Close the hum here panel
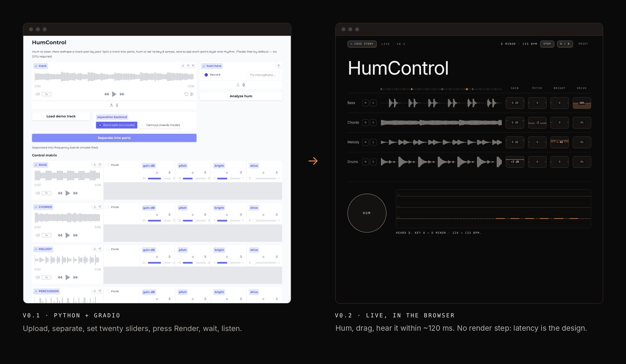 279,65
